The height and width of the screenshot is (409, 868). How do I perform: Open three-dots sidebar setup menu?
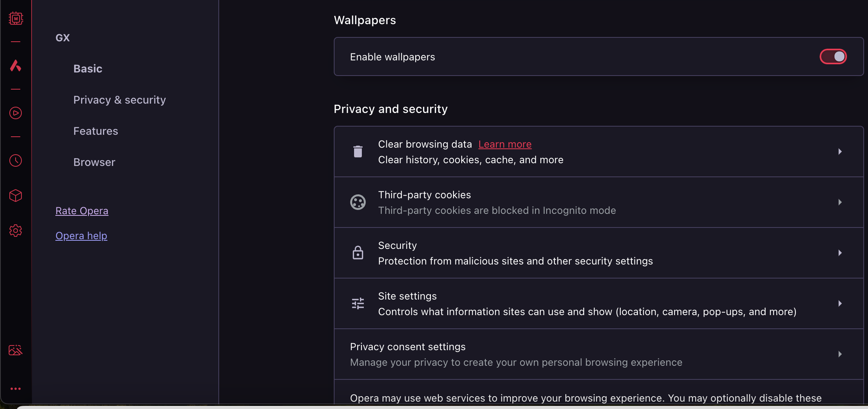(x=16, y=389)
